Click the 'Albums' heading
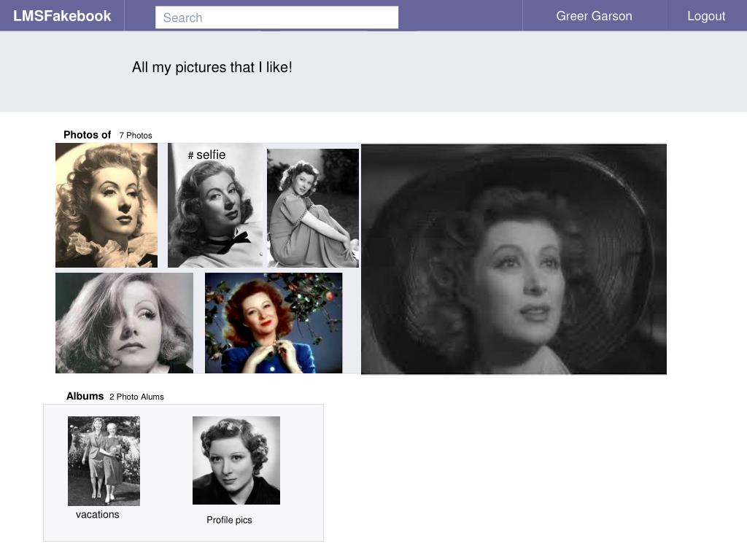 coord(85,396)
